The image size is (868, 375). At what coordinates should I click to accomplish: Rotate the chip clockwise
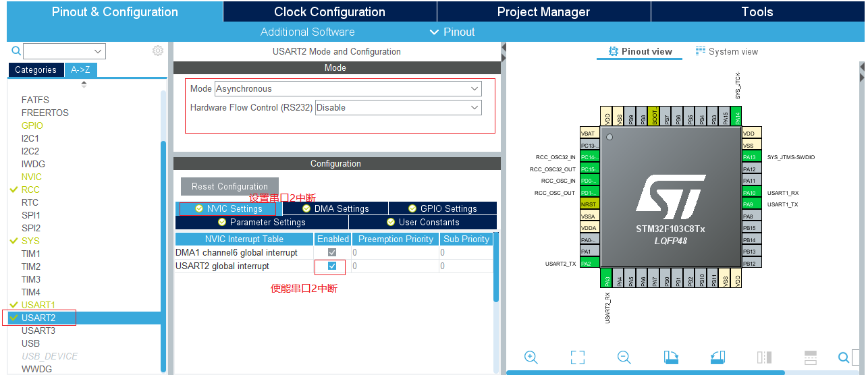pyautogui.click(x=671, y=357)
